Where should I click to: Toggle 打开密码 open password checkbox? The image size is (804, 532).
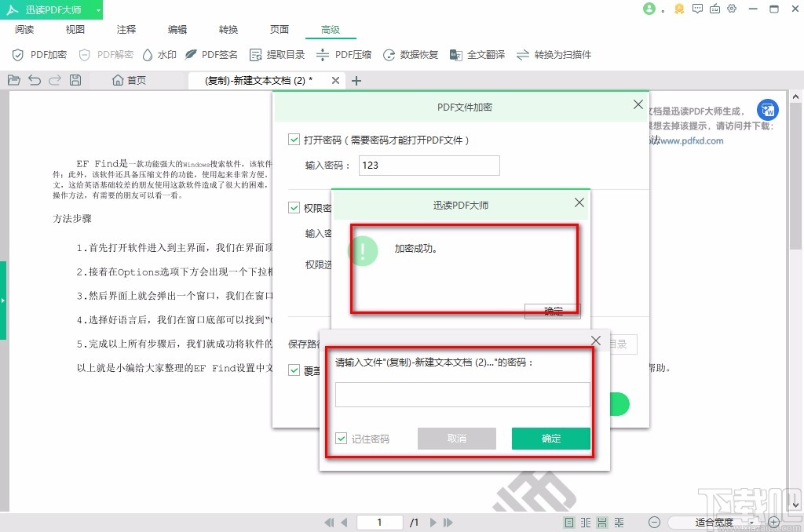[294, 140]
